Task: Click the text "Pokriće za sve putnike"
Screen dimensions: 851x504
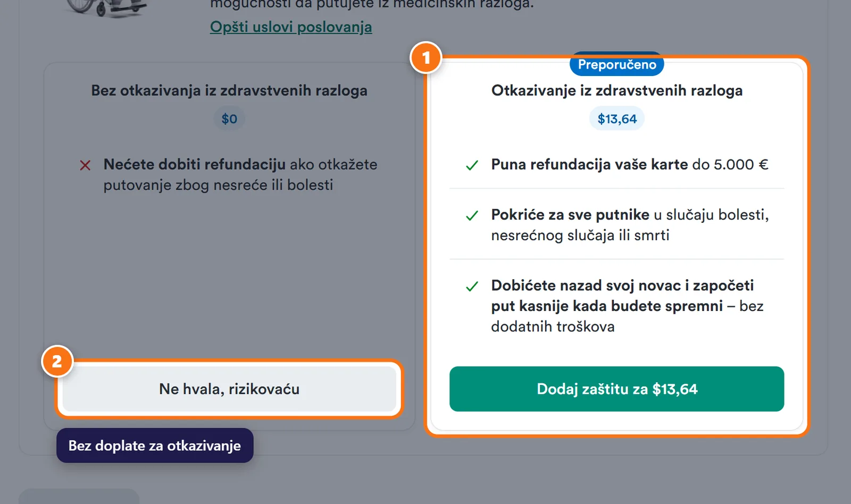Action: [x=570, y=214]
